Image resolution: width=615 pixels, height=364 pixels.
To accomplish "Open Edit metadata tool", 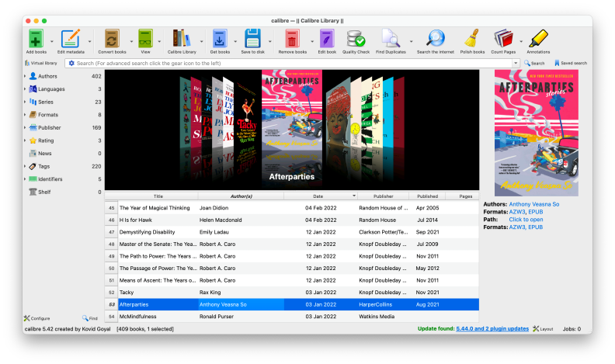I will click(71, 39).
